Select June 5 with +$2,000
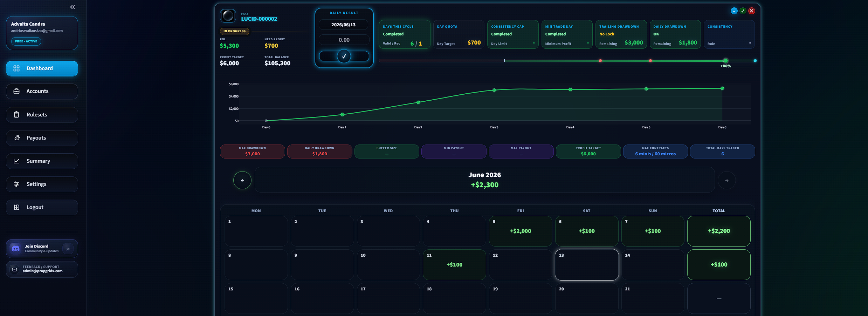Screen dimensions: 868x316 coord(521,231)
